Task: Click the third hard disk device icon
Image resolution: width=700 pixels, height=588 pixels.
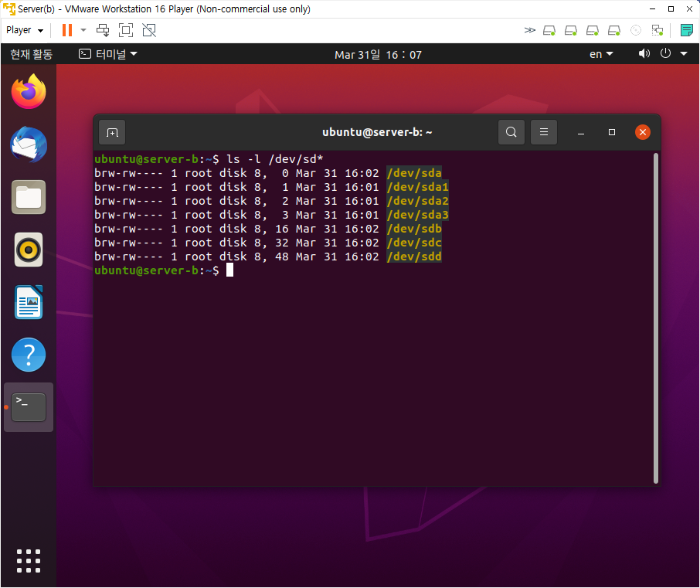Action: pyautogui.click(x=593, y=30)
